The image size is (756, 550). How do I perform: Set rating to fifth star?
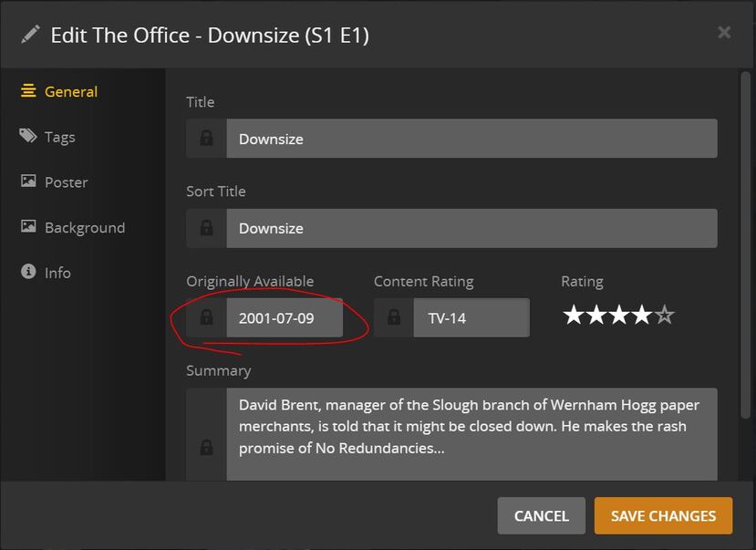pyautogui.click(x=665, y=315)
